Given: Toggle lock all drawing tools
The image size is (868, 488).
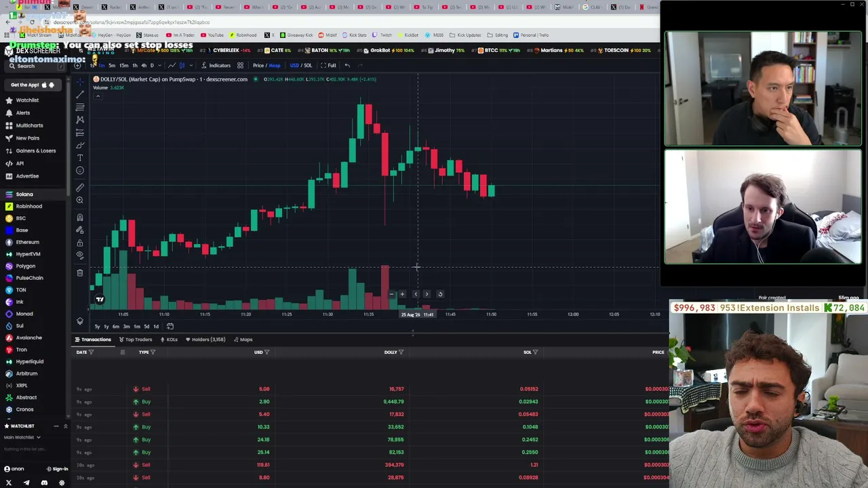Looking at the screenshot, I should click(x=80, y=243).
